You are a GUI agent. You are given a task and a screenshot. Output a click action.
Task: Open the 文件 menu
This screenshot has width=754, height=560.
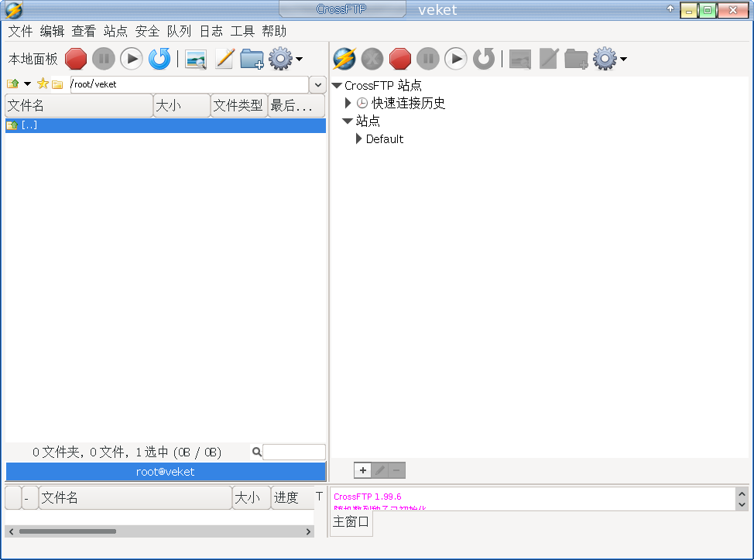[x=21, y=31]
